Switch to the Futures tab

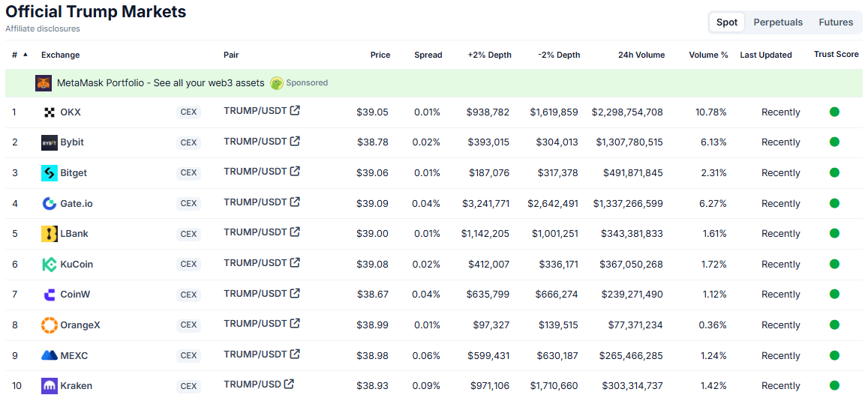(836, 22)
